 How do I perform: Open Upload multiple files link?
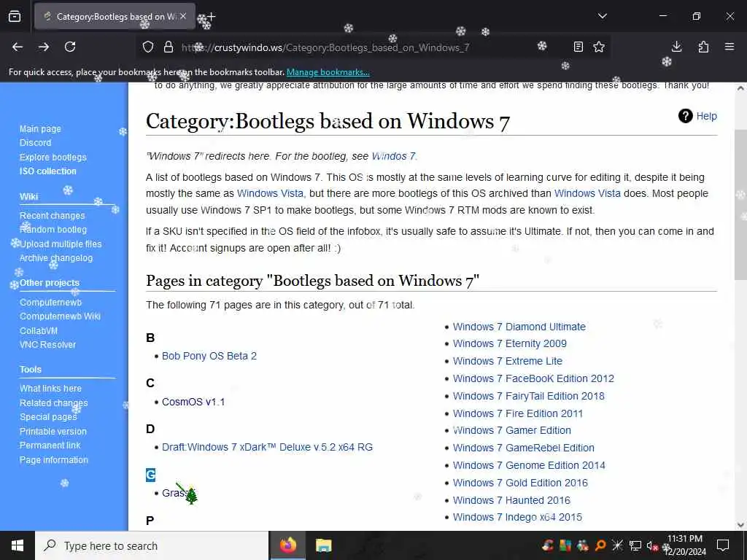(61, 244)
